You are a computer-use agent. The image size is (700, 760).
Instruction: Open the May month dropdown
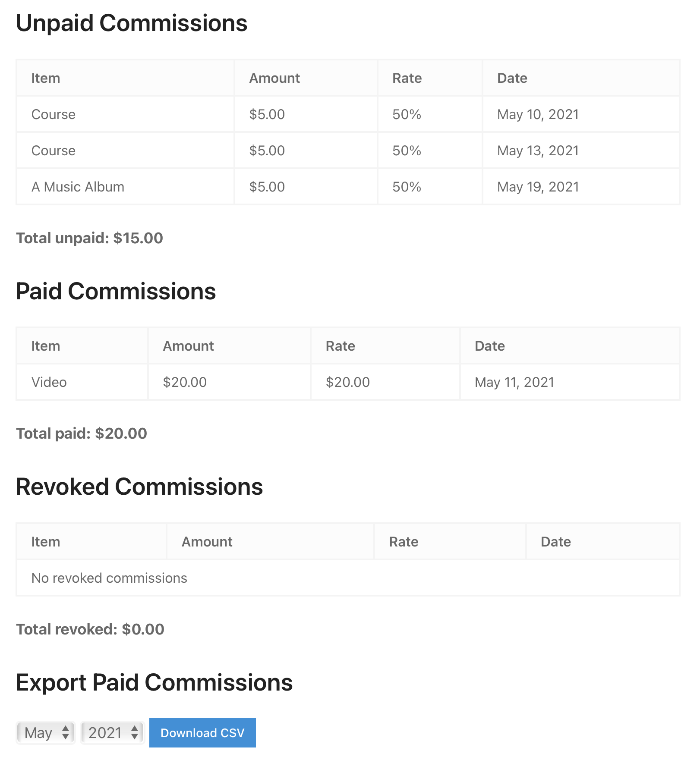46,732
